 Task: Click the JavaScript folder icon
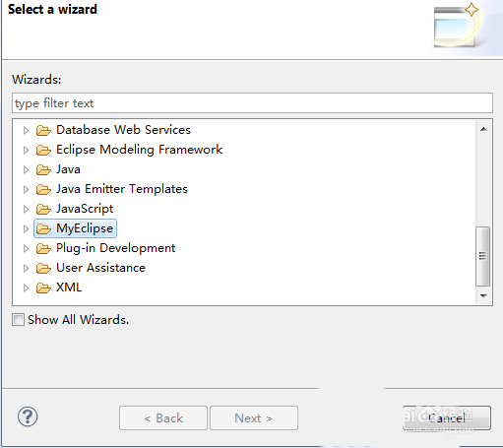pyautogui.click(x=43, y=209)
